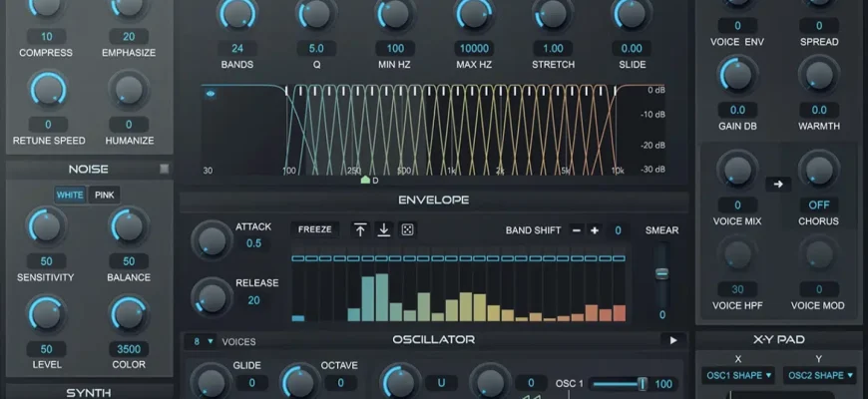Click the arrow icon between Voice Mix and Chorus
The height and width of the screenshot is (399, 868).
point(777,184)
